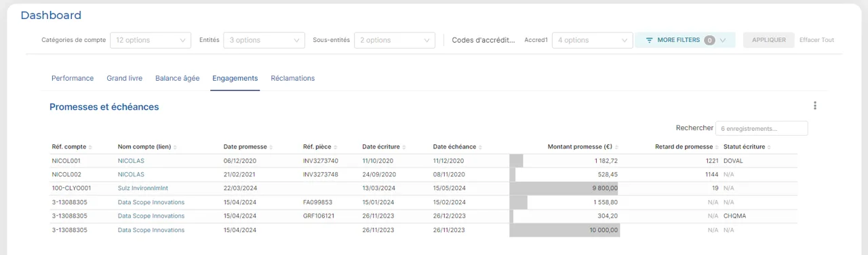The height and width of the screenshot is (255, 868).
Task: Open the Entités dropdown
Action: (264, 40)
